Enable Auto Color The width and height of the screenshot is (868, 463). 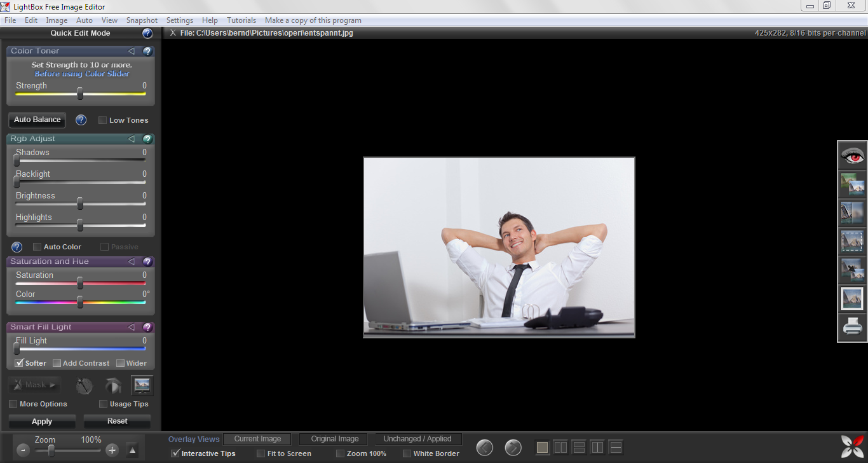37,246
